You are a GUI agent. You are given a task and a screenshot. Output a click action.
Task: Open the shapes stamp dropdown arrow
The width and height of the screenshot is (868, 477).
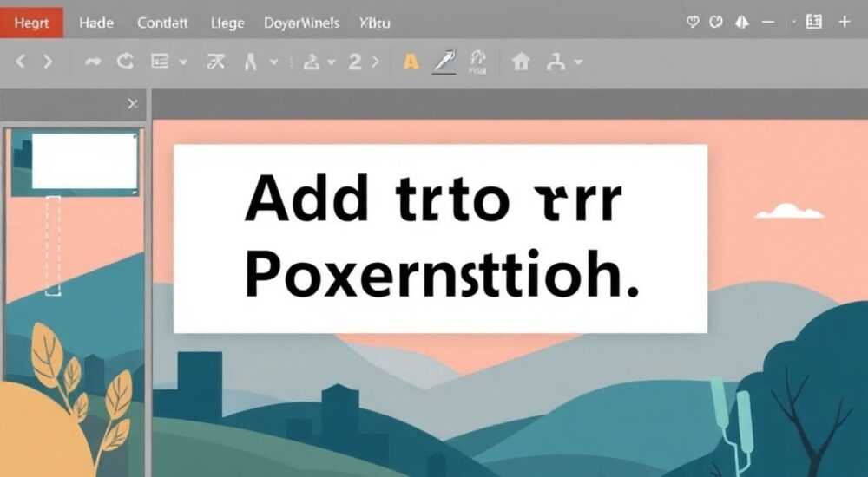[x=332, y=62]
